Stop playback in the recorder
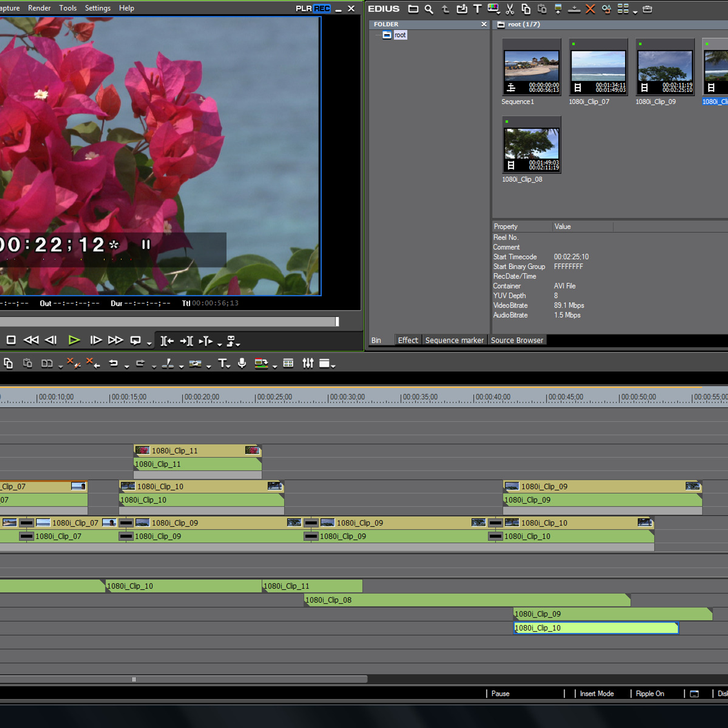 coord(11,340)
